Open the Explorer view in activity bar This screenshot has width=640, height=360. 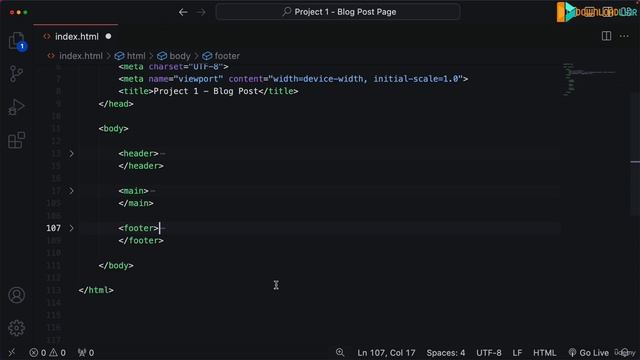pos(17,41)
